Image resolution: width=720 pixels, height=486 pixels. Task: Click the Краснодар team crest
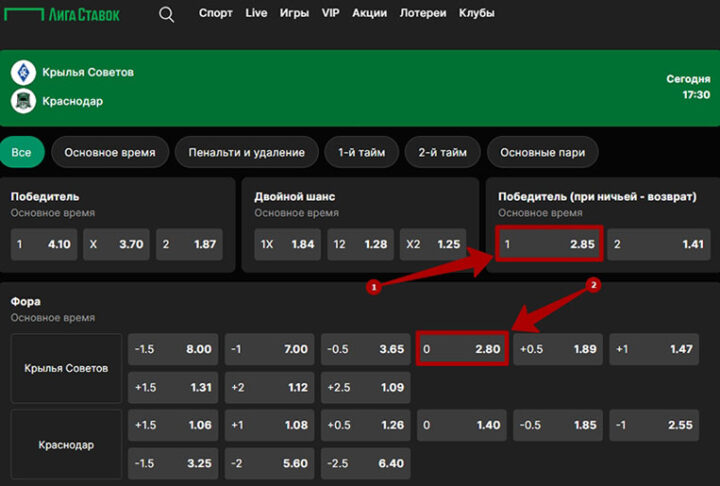coord(23,101)
